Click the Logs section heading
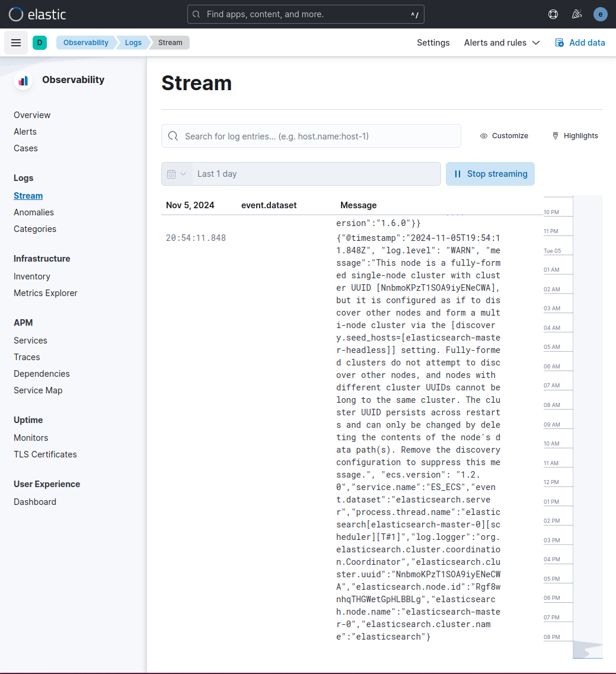The image size is (616, 674). (23, 178)
